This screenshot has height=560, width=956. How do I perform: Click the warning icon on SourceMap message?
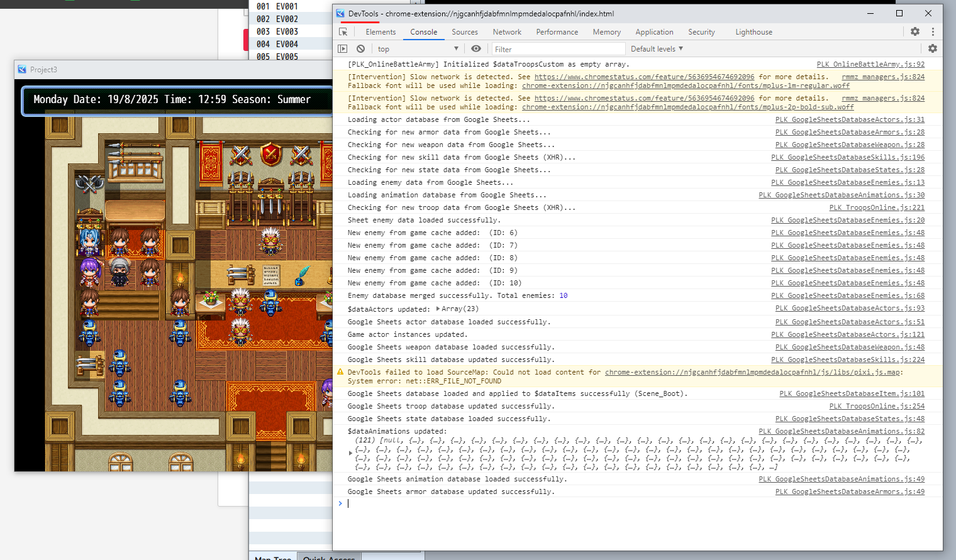[340, 372]
